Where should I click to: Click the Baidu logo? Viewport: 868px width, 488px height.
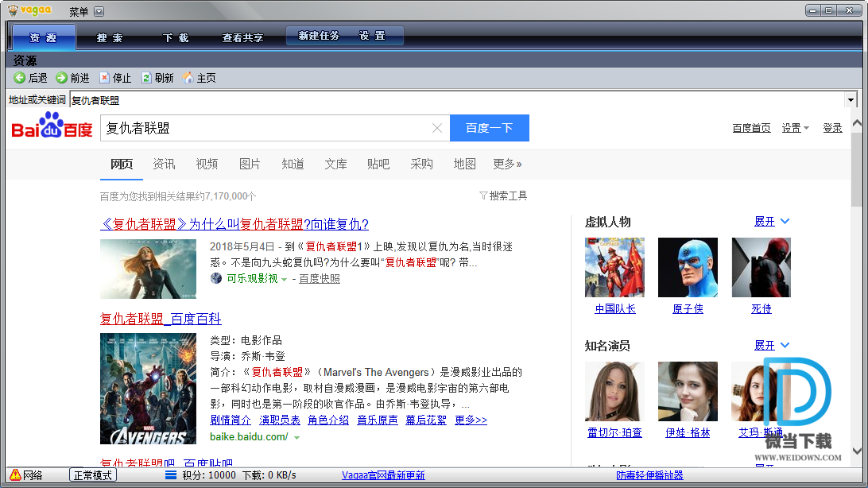(x=52, y=126)
